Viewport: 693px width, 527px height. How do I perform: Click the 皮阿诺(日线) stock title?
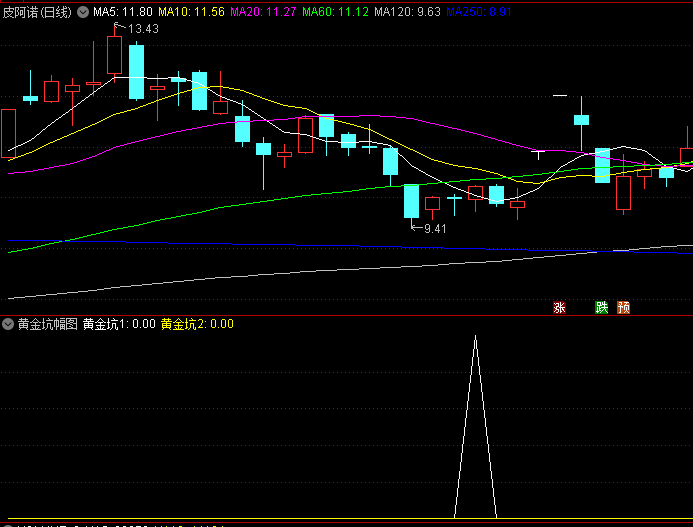click(37, 12)
